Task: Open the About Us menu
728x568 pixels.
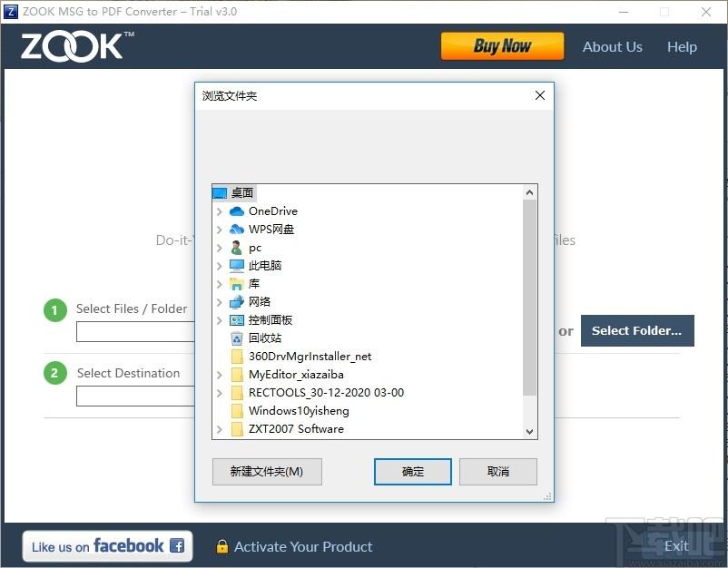Action: (612, 47)
